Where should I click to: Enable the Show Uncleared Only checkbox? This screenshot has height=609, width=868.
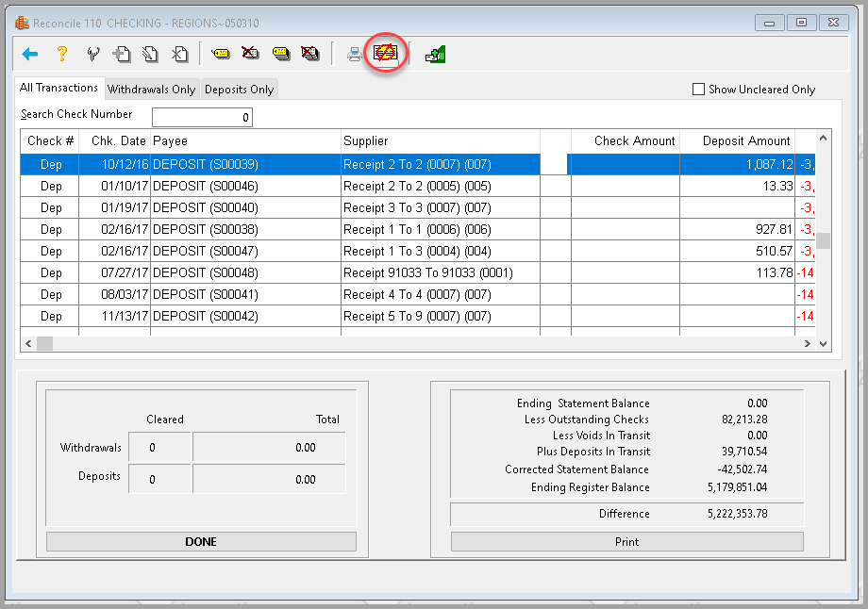coord(698,89)
